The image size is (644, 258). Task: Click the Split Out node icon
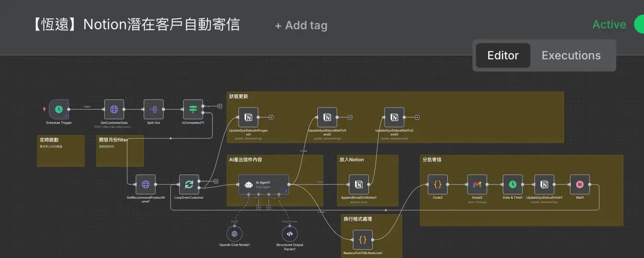point(153,110)
